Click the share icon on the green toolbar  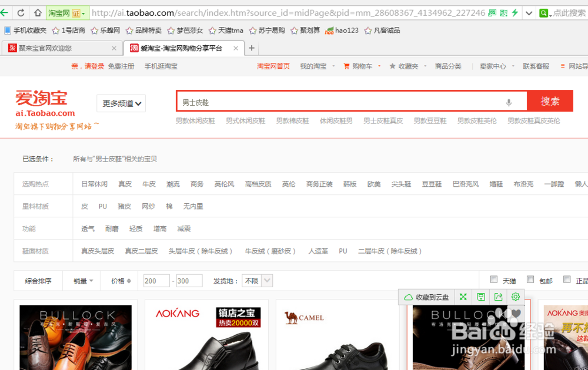pos(498,297)
